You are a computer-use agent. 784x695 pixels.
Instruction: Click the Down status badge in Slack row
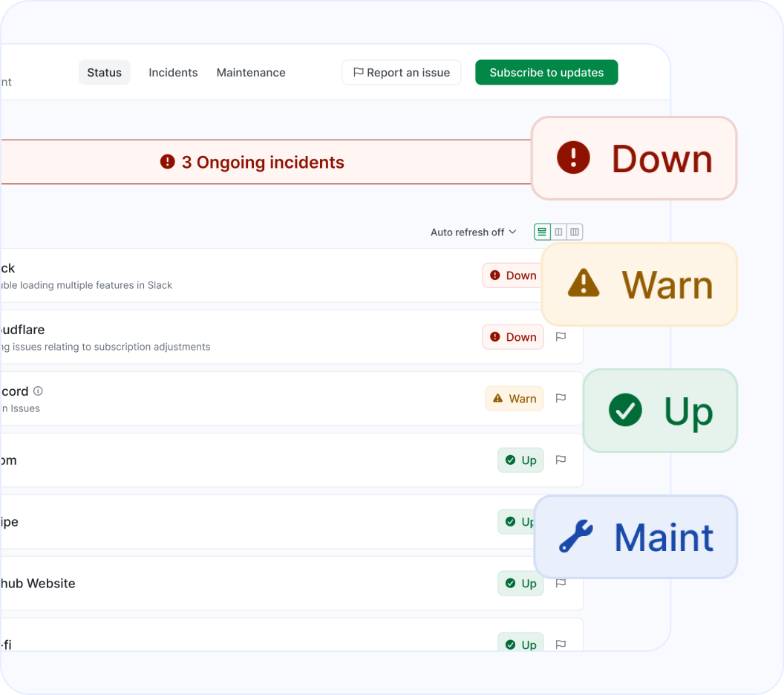[x=512, y=275]
